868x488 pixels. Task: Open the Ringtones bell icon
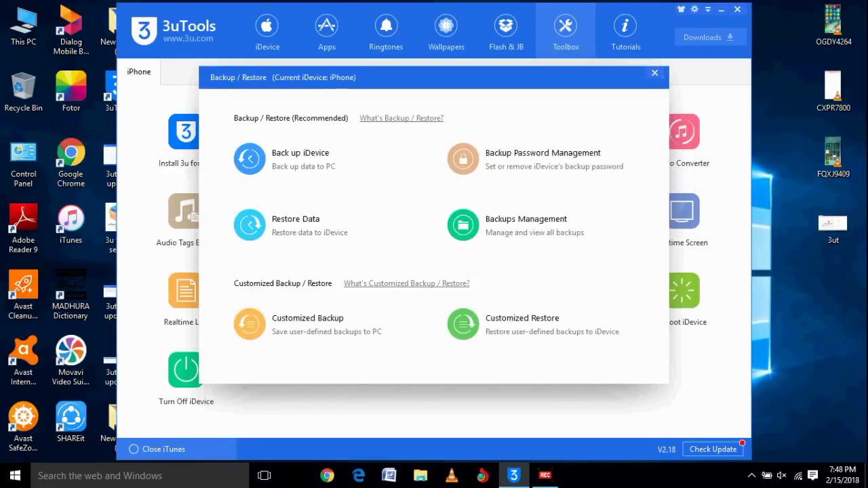coord(386,26)
